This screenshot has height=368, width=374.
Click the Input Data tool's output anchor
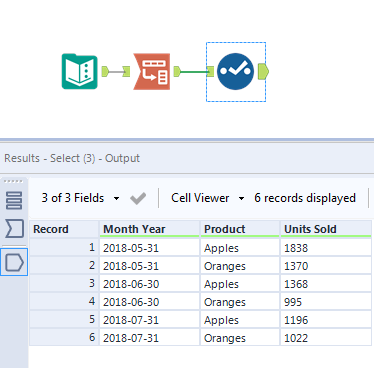point(105,71)
